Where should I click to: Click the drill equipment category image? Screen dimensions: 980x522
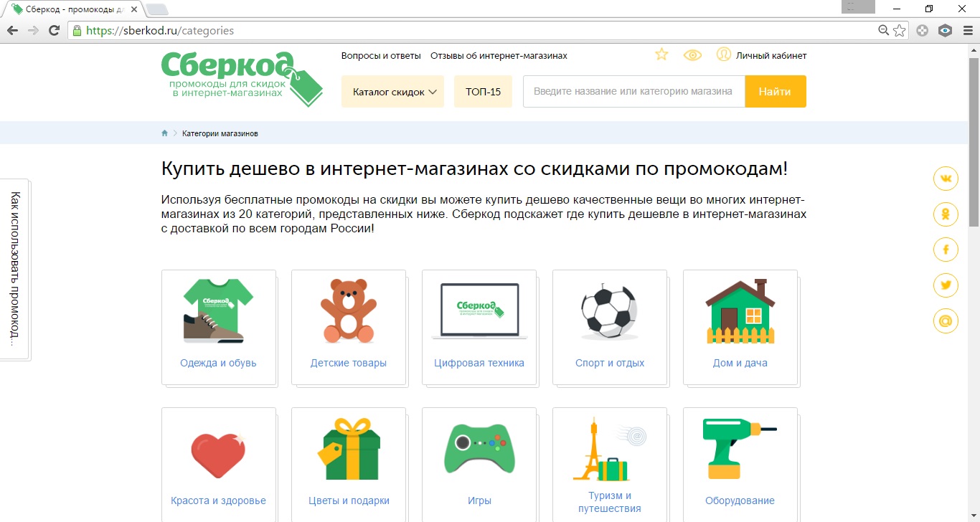[740, 449]
